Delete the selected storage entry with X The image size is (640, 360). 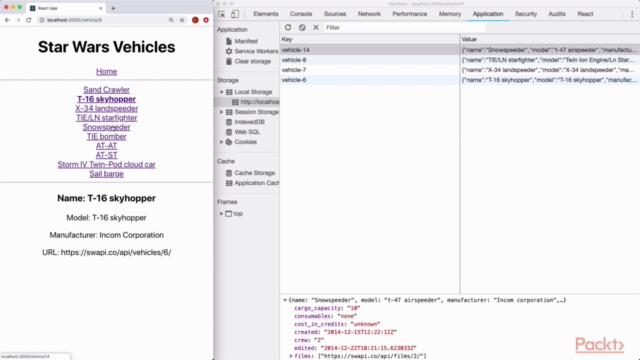316,27
